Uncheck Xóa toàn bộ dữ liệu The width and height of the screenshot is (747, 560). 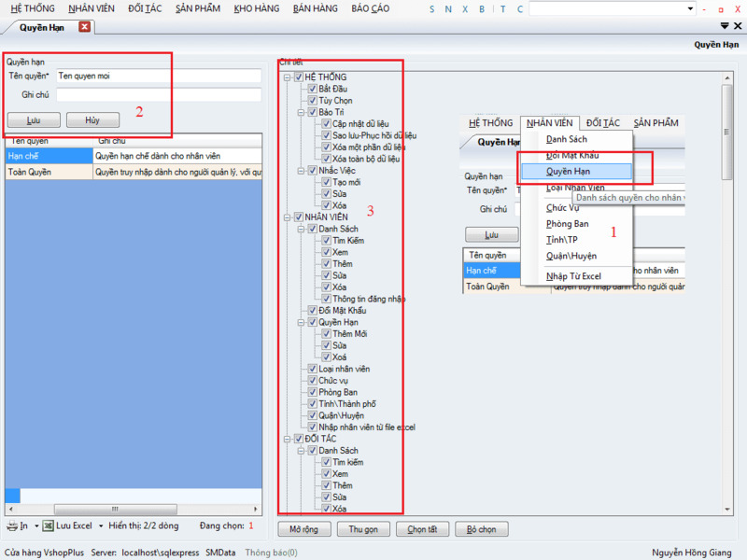click(326, 159)
